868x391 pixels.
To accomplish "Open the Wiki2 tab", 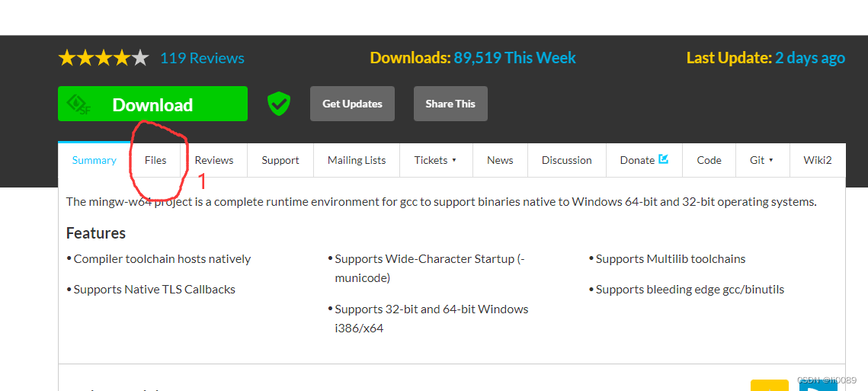I will pyautogui.click(x=818, y=160).
